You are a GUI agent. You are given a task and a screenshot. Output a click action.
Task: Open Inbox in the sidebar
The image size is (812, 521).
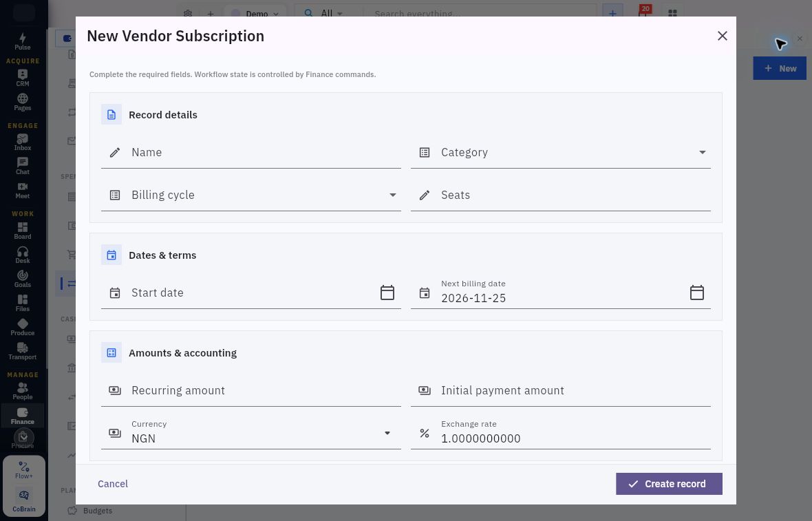pos(22,142)
